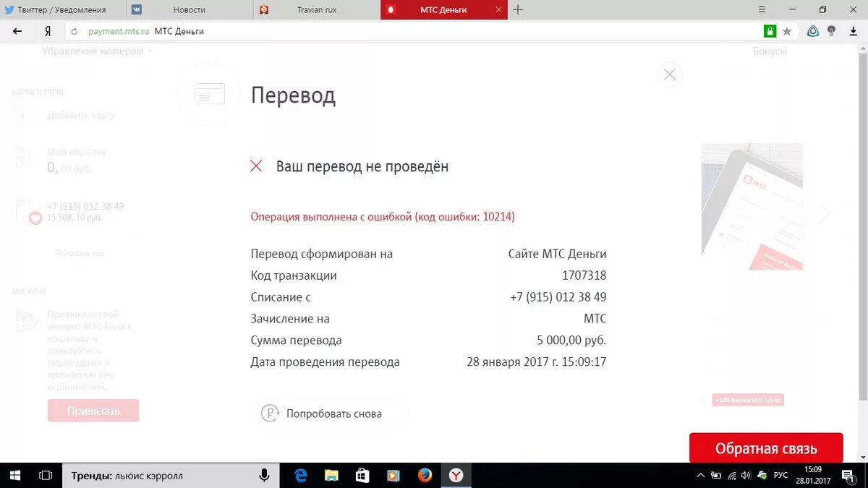Click the transaction code 1707318
This screenshot has height=488, width=868.
pos(584,275)
